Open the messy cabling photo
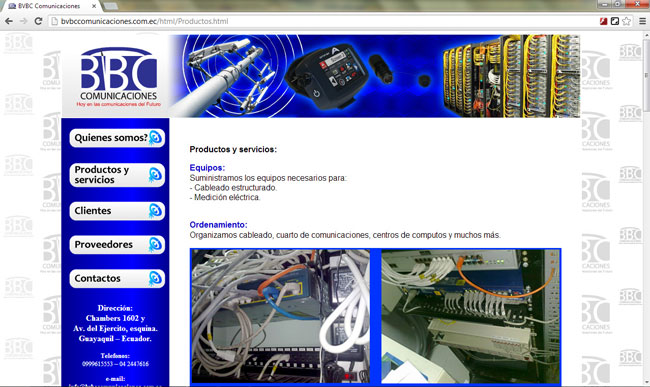 point(281,316)
